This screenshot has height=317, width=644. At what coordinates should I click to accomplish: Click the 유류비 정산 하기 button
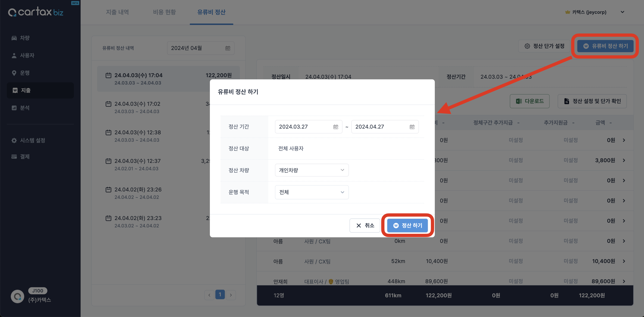(x=605, y=46)
